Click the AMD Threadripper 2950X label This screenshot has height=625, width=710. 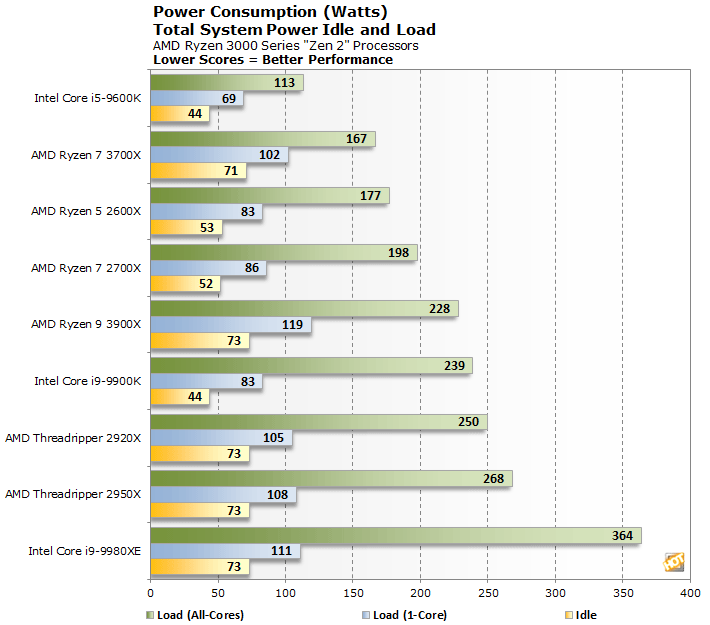click(x=73, y=494)
